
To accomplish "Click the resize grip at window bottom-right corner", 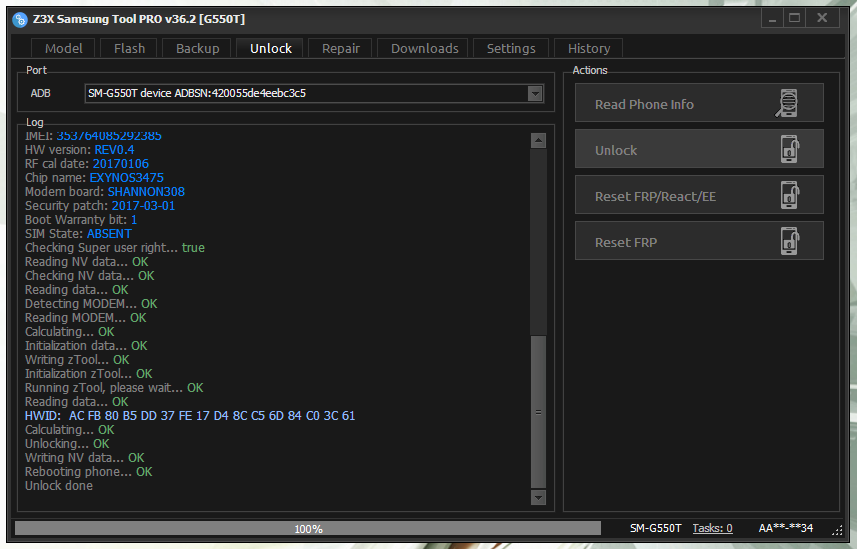I will (x=837, y=529).
